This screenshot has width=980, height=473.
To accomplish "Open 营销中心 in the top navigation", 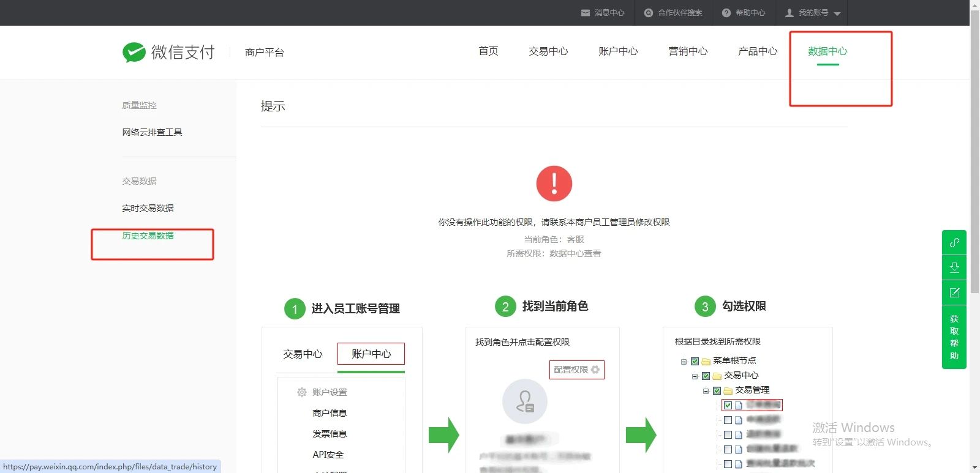I will click(x=688, y=51).
